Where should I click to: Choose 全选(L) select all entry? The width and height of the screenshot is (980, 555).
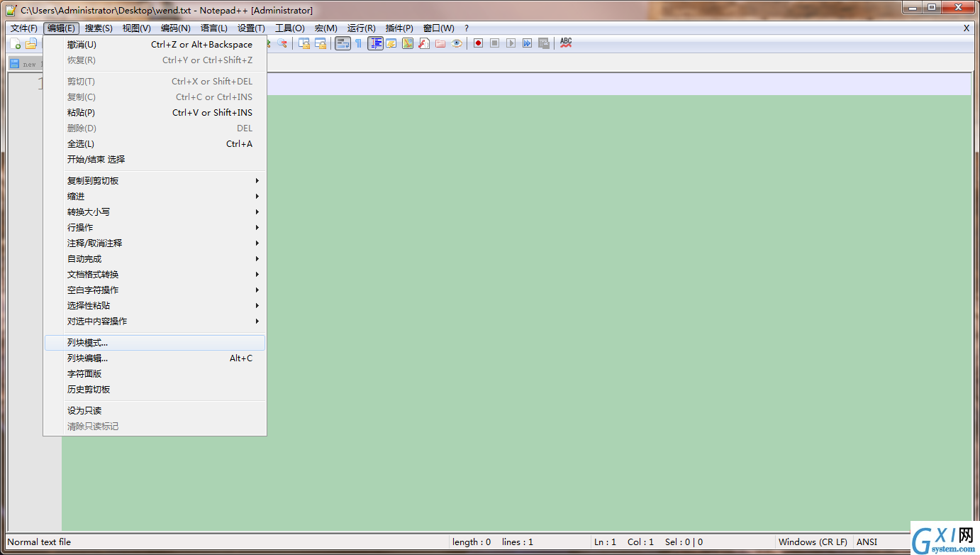pos(155,144)
